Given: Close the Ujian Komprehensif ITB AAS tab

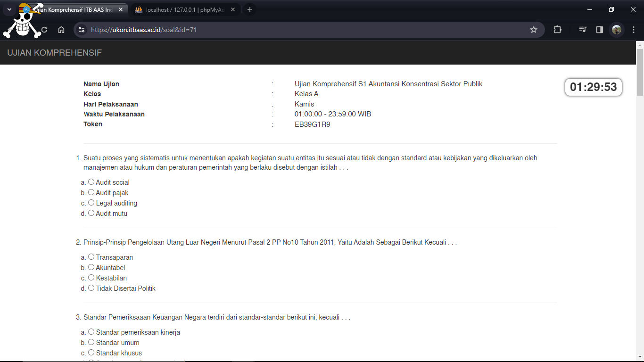Looking at the screenshot, I should click(121, 9).
